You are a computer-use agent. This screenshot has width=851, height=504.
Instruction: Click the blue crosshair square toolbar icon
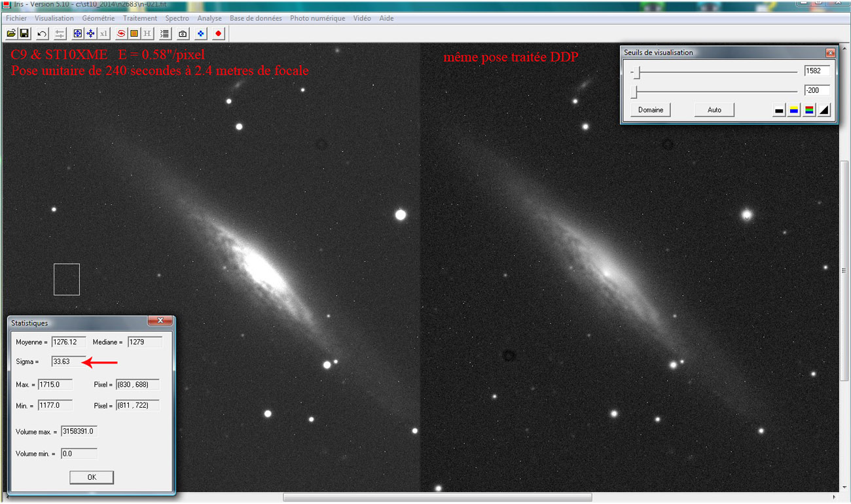77,33
